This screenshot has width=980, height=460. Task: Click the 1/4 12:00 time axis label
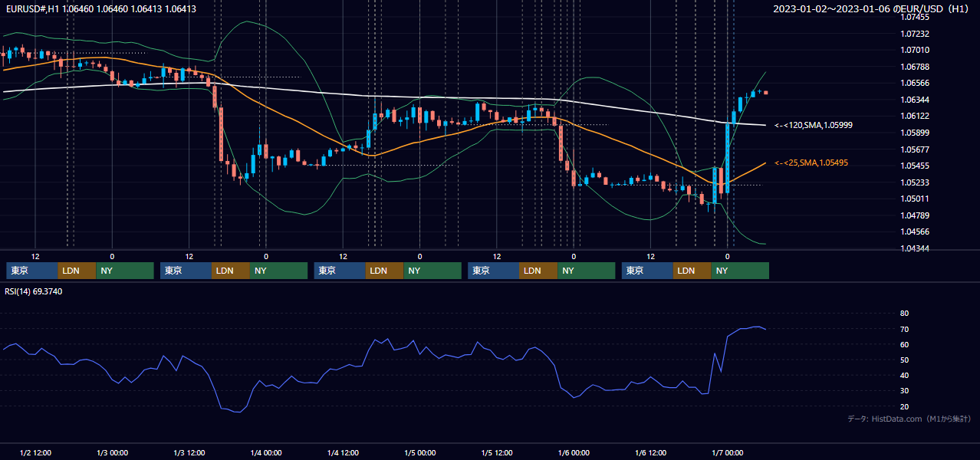click(x=343, y=452)
